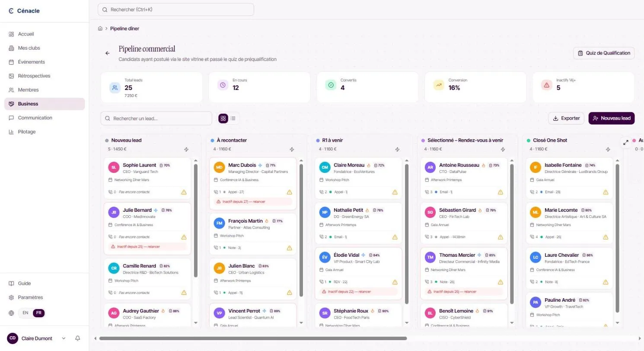Viewport: 644px width, 351px height.
Task: Click the home icon in the breadcrumb
Action: (100, 29)
